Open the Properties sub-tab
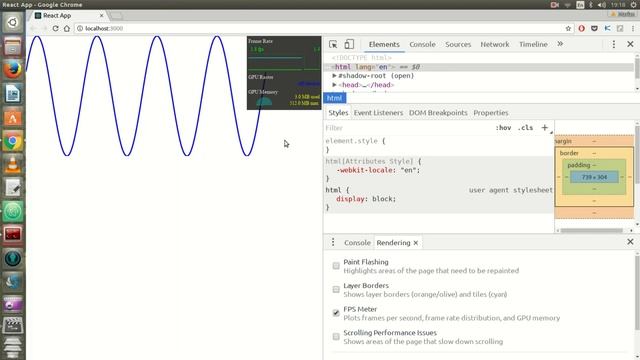The height and width of the screenshot is (360, 640). click(x=491, y=113)
